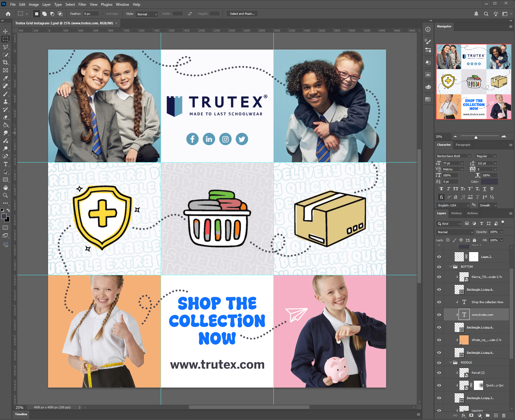Toggle Faux Bold text style
This screenshot has height=420, width=515.
click(441, 189)
